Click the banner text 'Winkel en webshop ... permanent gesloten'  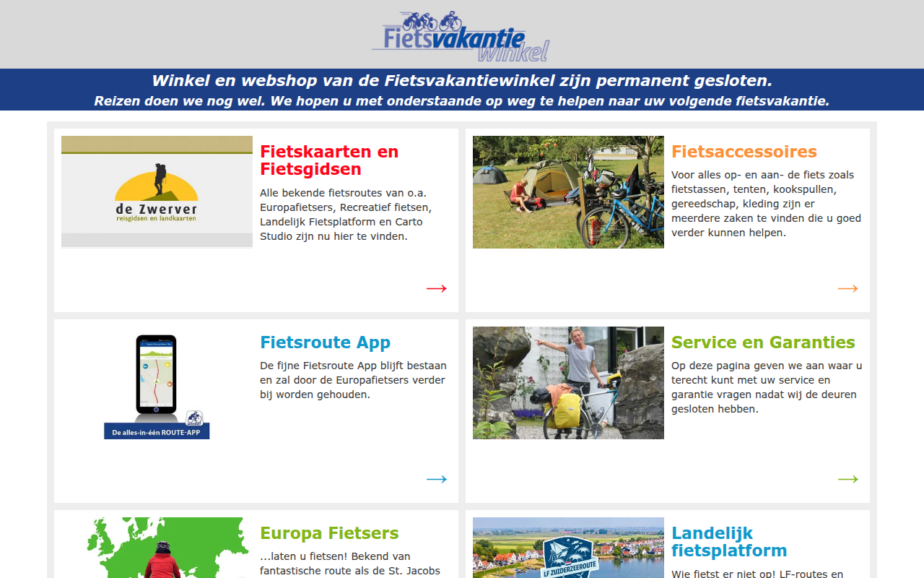pos(462,81)
